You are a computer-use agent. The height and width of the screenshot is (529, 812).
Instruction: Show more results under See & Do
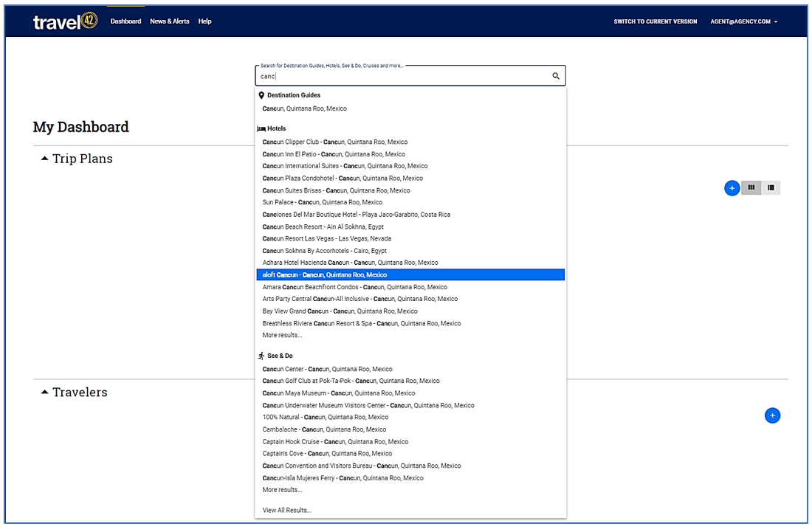(x=282, y=490)
